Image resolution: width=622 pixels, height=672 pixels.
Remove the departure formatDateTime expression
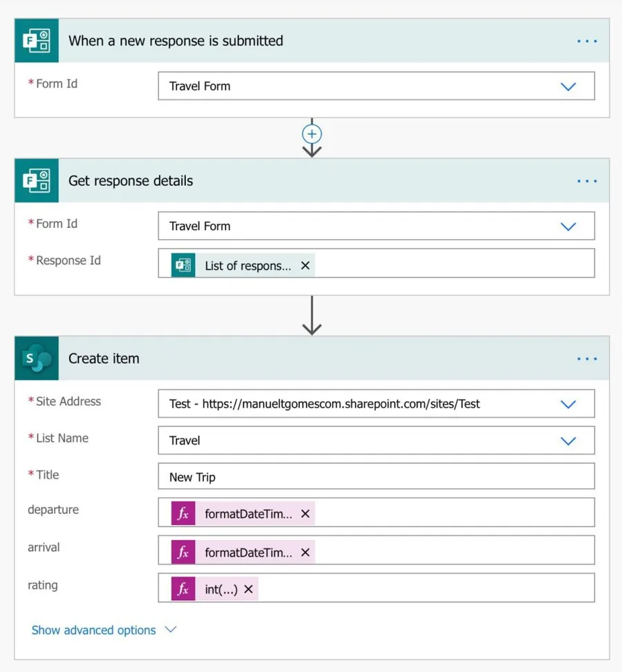tap(305, 514)
